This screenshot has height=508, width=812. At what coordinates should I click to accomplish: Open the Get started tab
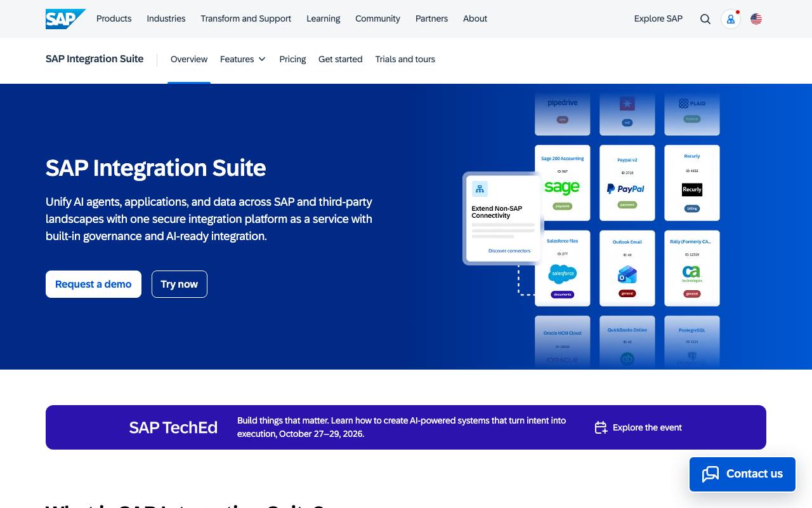coord(341,59)
